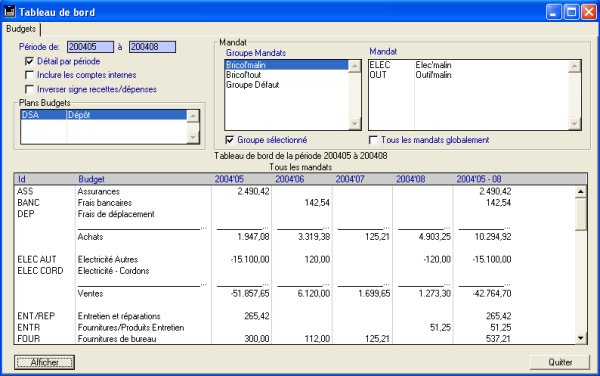
Task: Click the Achats subtotal label
Action: click(x=90, y=237)
